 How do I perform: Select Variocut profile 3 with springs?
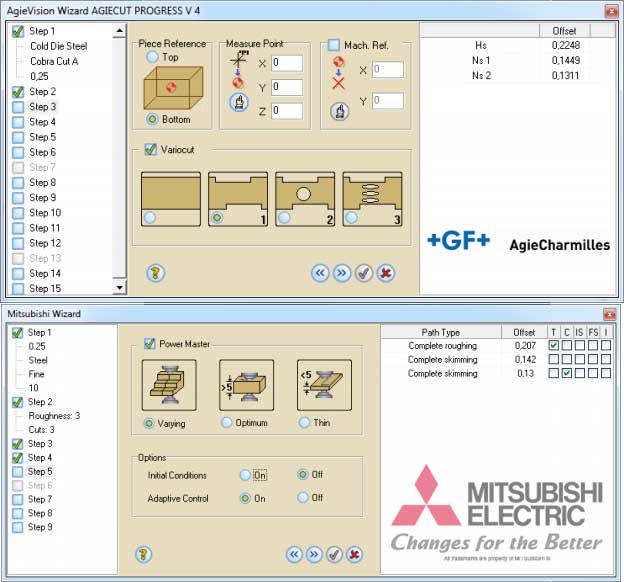point(373,196)
